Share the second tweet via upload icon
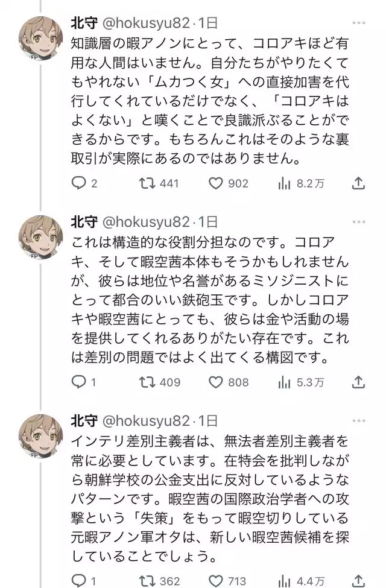 pos(358,382)
